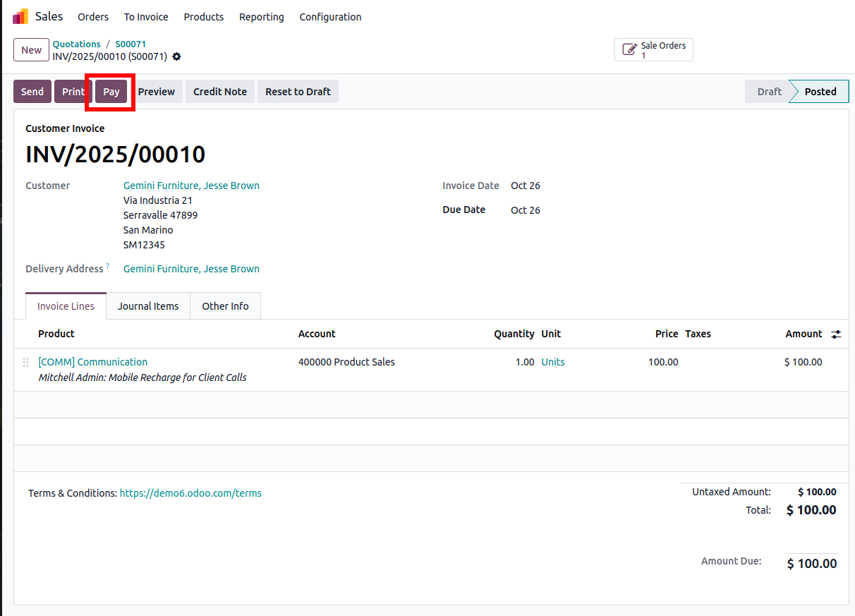Viewport: 855px width, 616px height.
Task: Open the terms and conditions URL
Action: (x=190, y=493)
